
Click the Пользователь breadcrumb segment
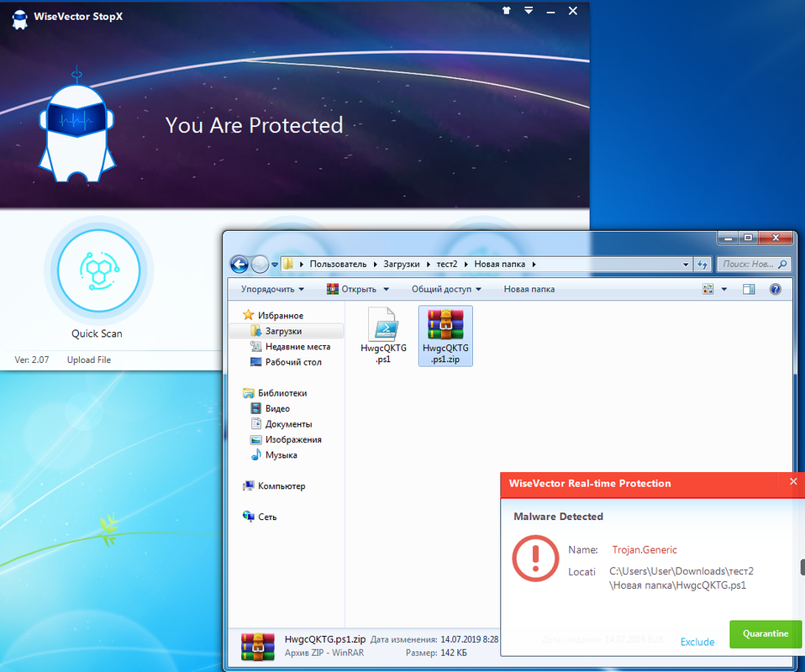click(338, 264)
